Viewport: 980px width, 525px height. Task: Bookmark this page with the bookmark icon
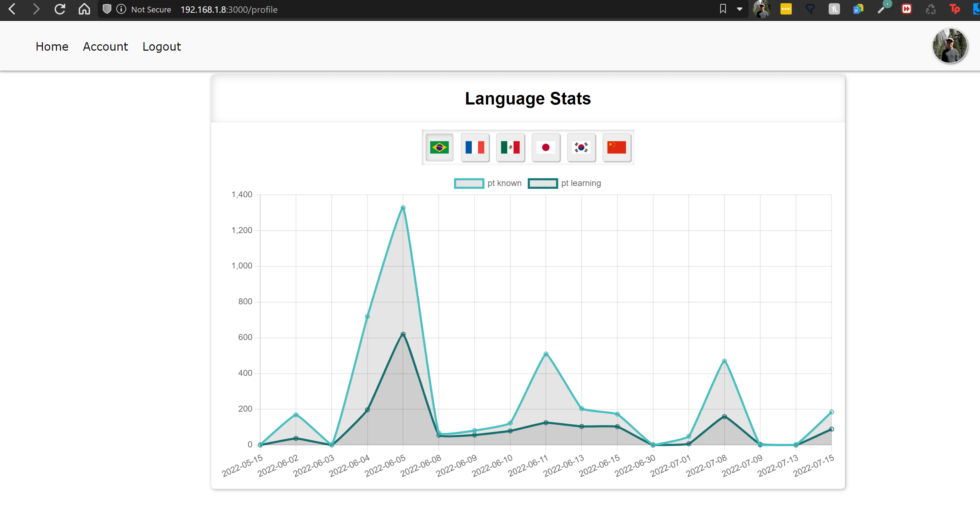[x=722, y=9]
